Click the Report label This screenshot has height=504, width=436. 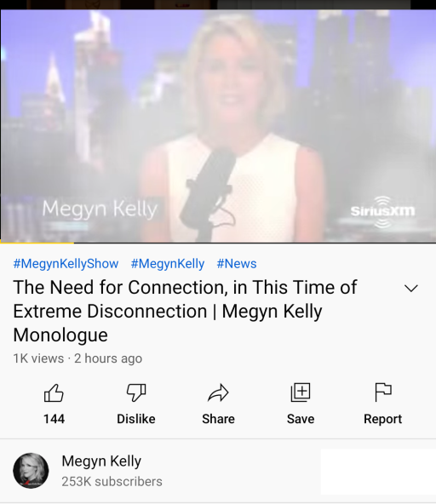[383, 419]
